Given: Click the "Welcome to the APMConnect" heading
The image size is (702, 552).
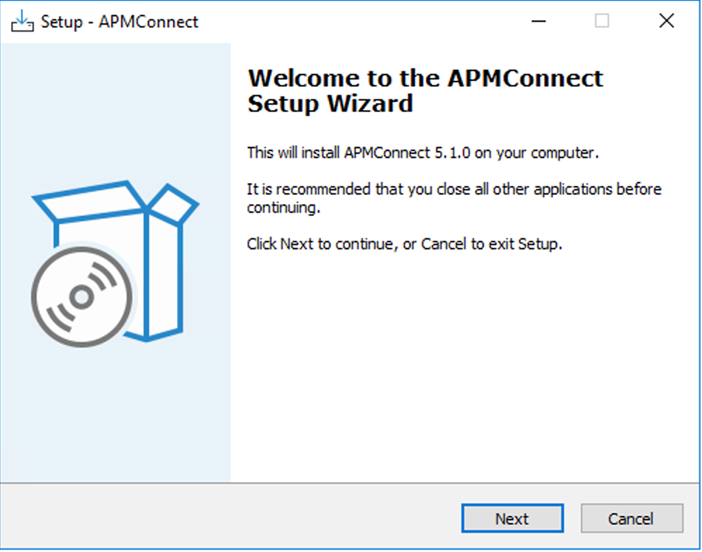Looking at the screenshot, I should 425,78.
